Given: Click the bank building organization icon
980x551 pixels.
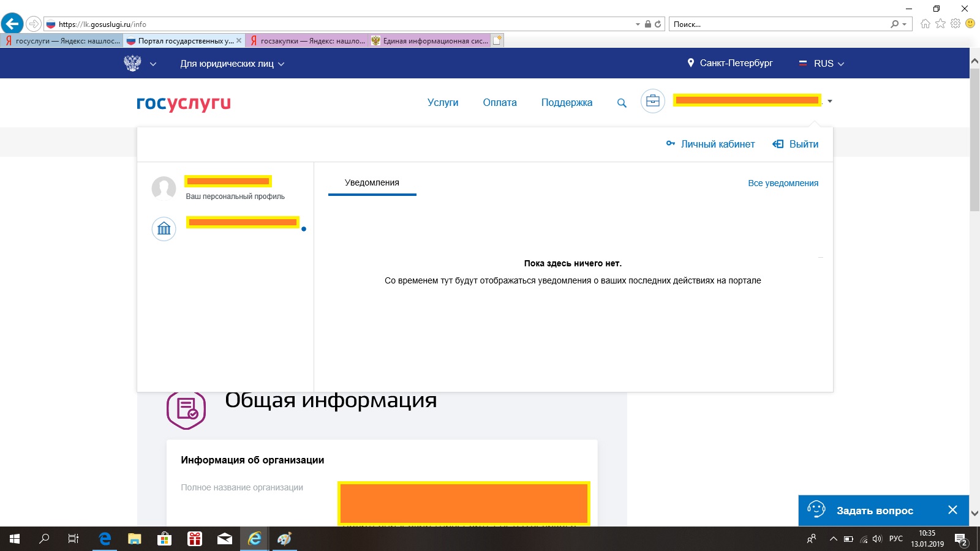Looking at the screenshot, I should tap(164, 229).
